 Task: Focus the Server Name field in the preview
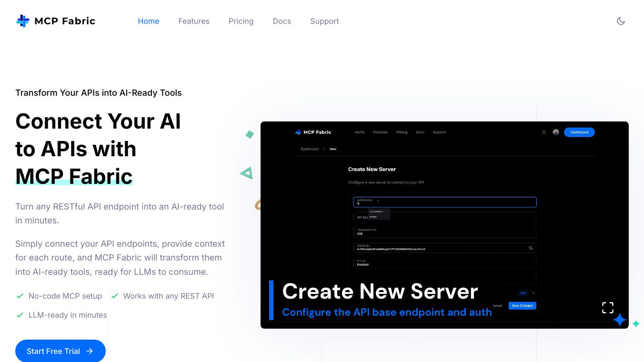445,202
